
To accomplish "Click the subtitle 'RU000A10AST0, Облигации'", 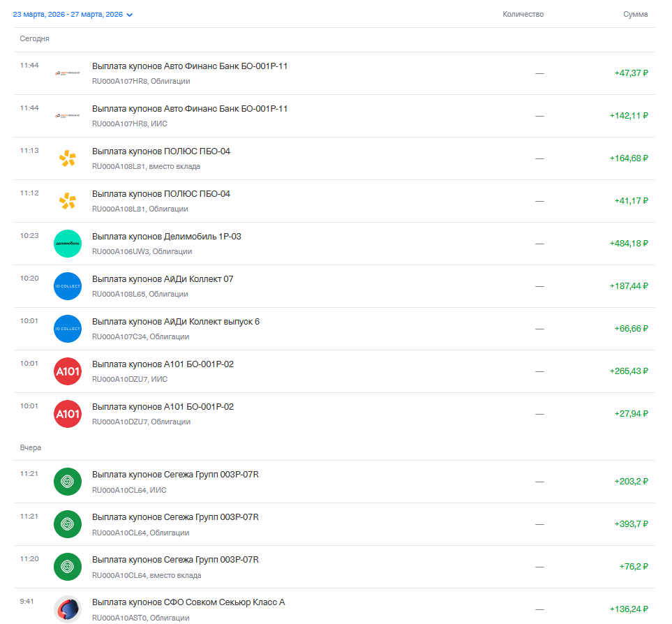I will point(140,618).
